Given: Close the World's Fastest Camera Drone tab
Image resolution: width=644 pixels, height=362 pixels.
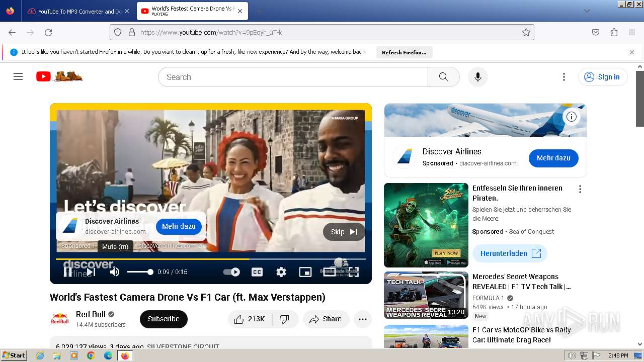Looking at the screenshot, I should (240, 11).
